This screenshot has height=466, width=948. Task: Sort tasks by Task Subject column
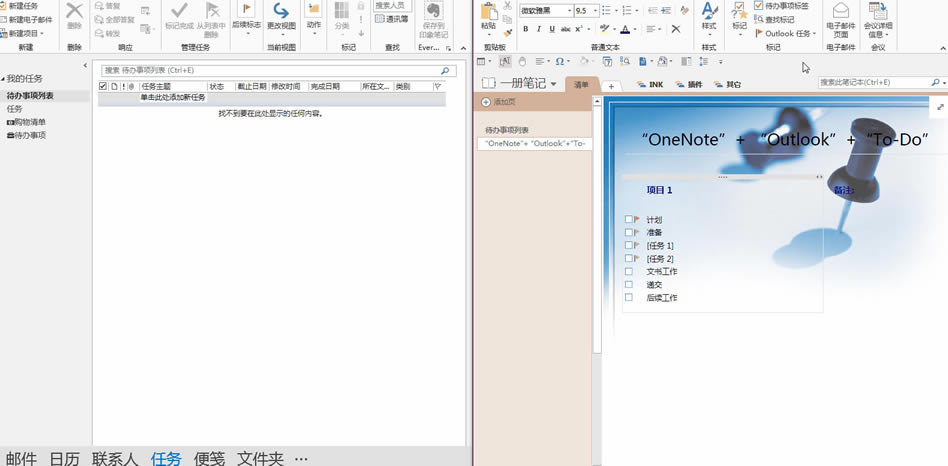point(174,86)
